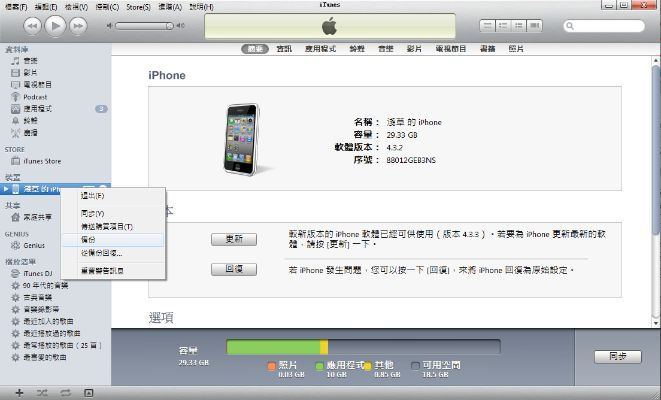Select 應用程式 Apps in library sidebar
The image size is (661, 400).
(x=37, y=109)
